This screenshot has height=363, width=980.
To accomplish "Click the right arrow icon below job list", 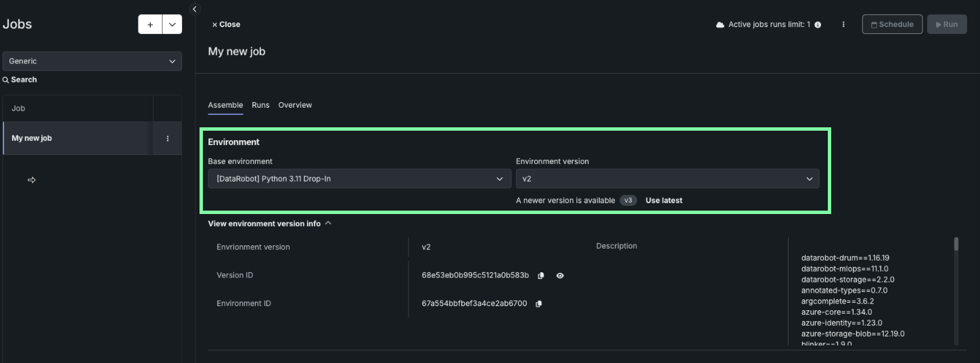I will tap(31, 180).
